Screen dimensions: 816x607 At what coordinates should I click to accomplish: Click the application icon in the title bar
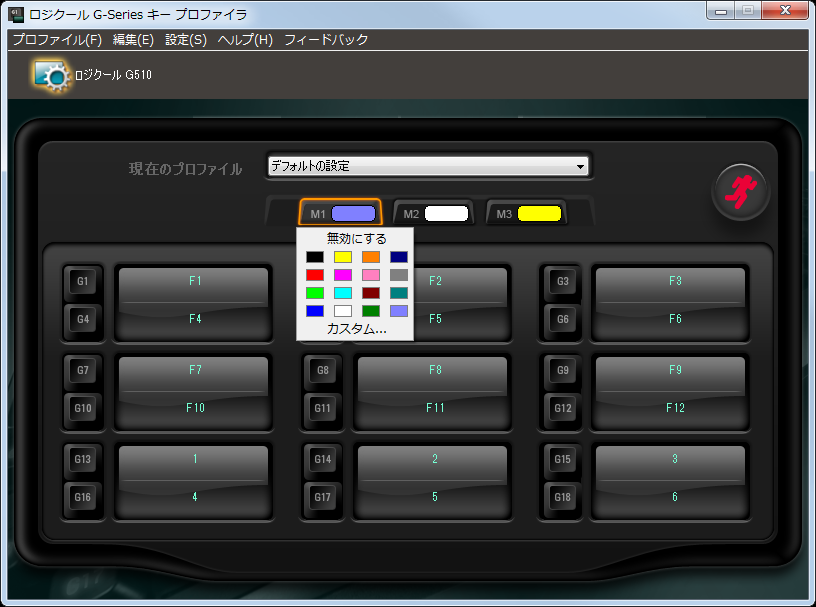tap(16, 14)
